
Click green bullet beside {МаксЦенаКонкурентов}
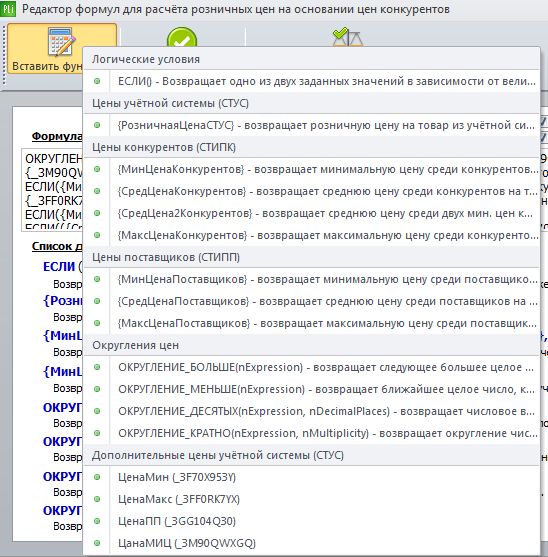click(97, 236)
